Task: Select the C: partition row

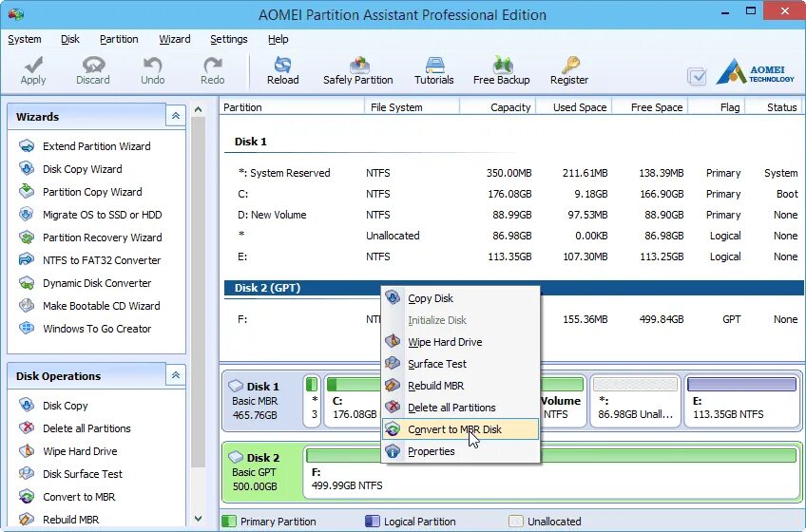Action: 514,194
